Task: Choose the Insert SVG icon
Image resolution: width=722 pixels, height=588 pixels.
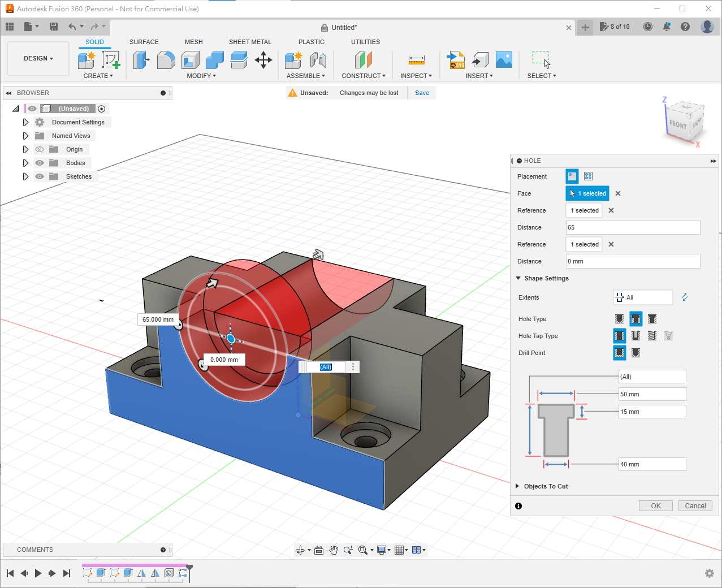Action: tap(456, 60)
